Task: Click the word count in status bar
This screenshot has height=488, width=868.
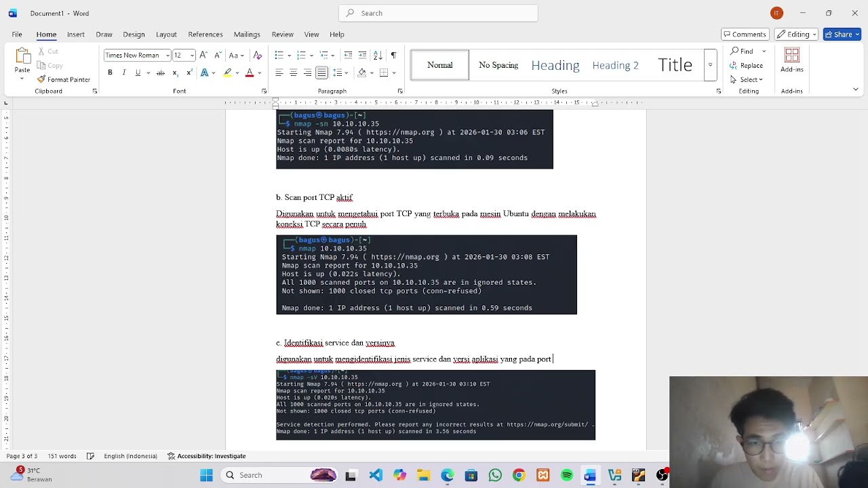Action: (x=62, y=456)
